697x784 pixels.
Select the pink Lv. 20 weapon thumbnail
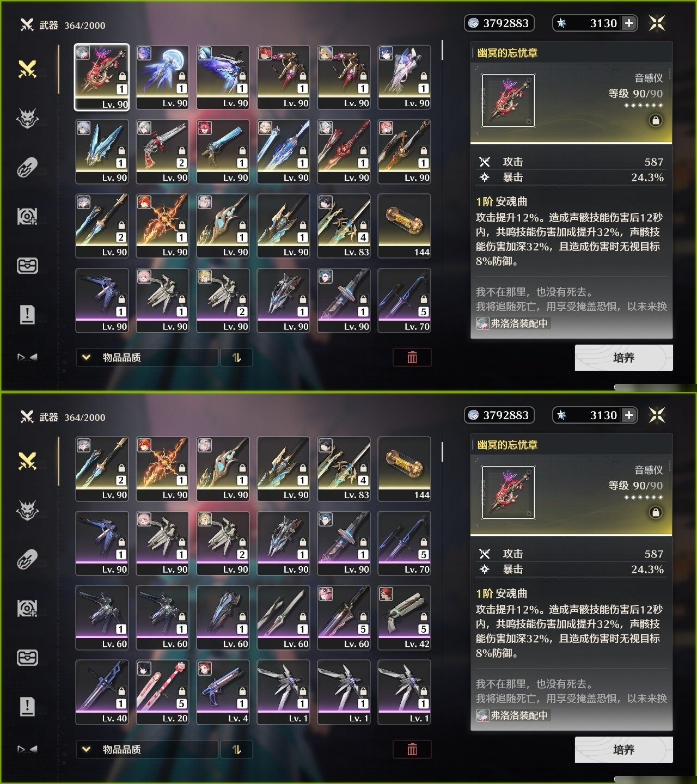click(162, 691)
